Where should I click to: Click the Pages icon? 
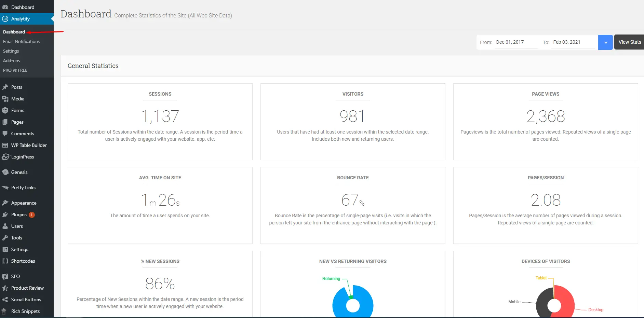(x=5, y=122)
